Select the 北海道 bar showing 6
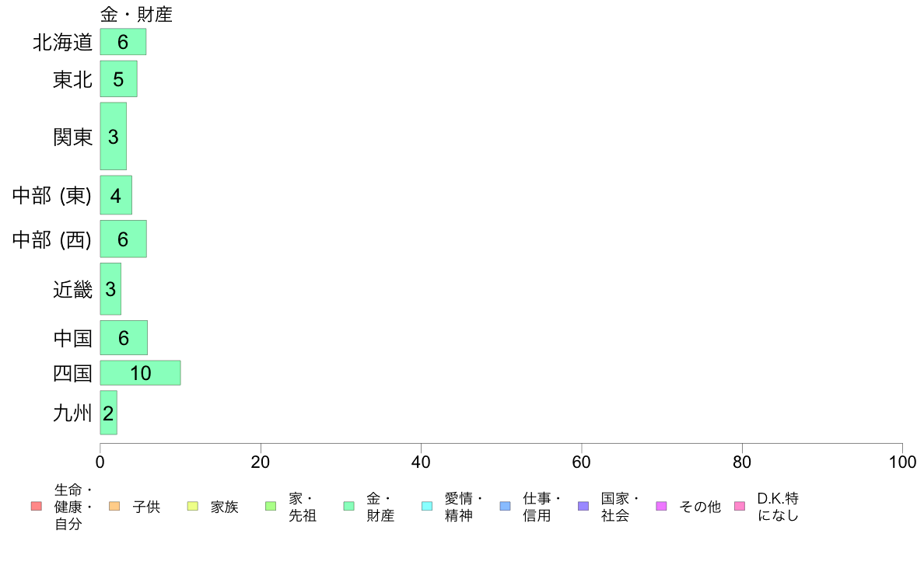The image size is (924, 572). [x=123, y=42]
